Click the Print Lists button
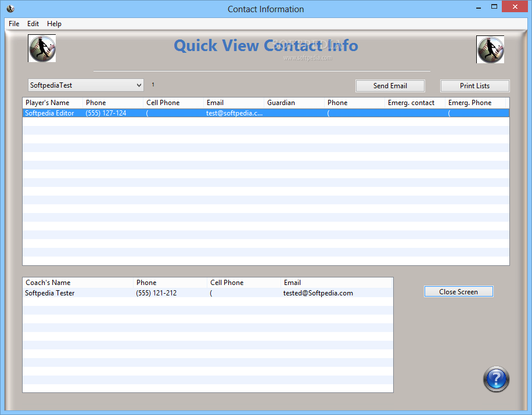 pyautogui.click(x=475, y=86)
